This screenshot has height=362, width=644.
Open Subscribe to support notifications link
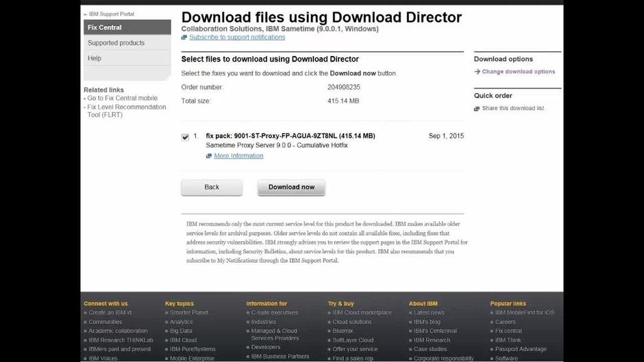tap(237, 38)
